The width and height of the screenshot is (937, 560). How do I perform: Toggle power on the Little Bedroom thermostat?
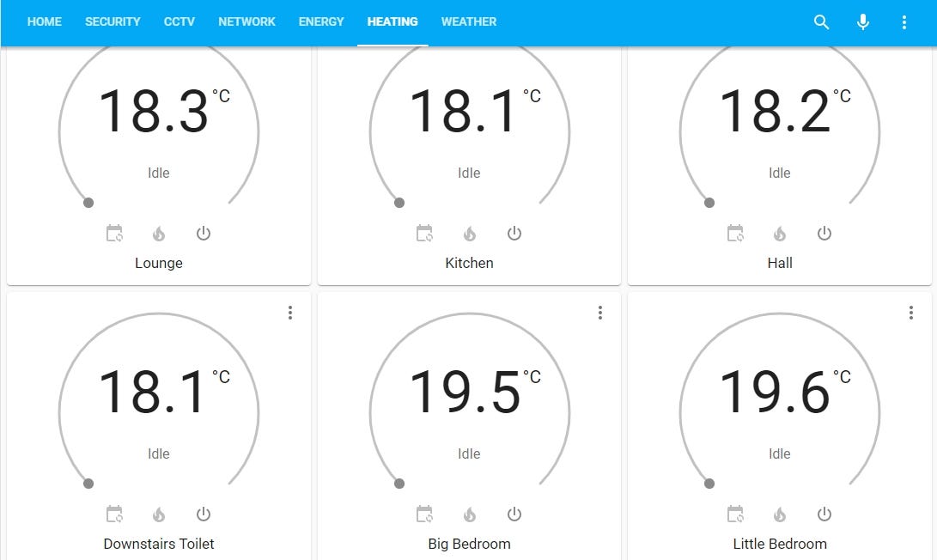click(824, 514)
